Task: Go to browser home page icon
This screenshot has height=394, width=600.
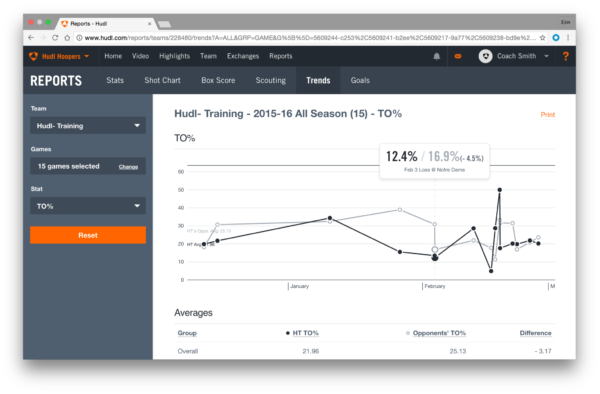Action: click(67, 37)
